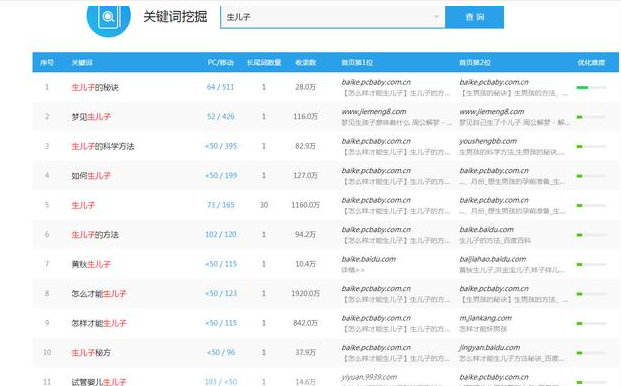Click the 首页第2位 column header
This screenshot has width=621, height=386.
[475, 63]
